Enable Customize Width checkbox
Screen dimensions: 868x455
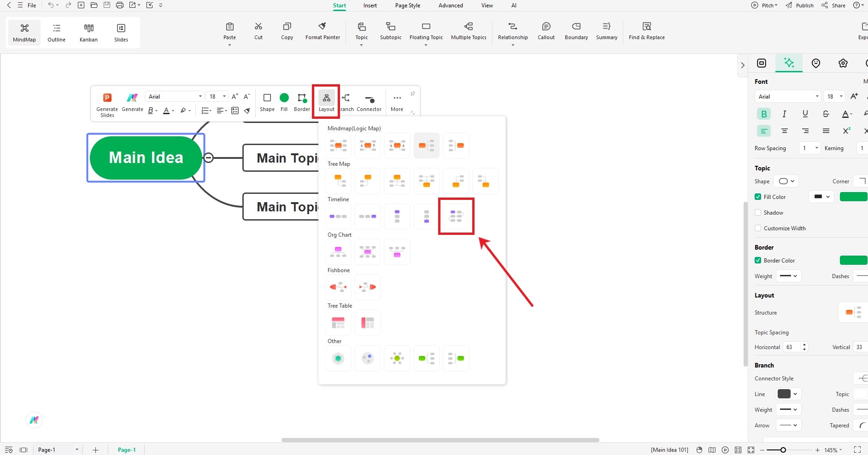pyautogui.click(x=758, y=228)
